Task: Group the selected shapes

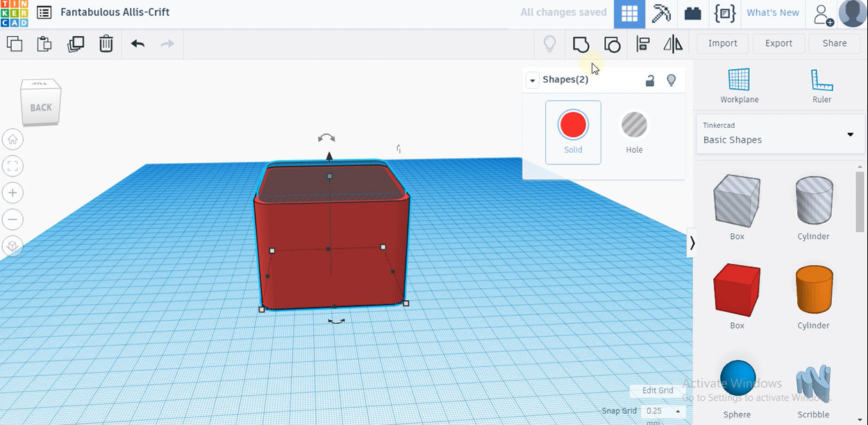Action: pyautogui.click(x=581, y=44)
